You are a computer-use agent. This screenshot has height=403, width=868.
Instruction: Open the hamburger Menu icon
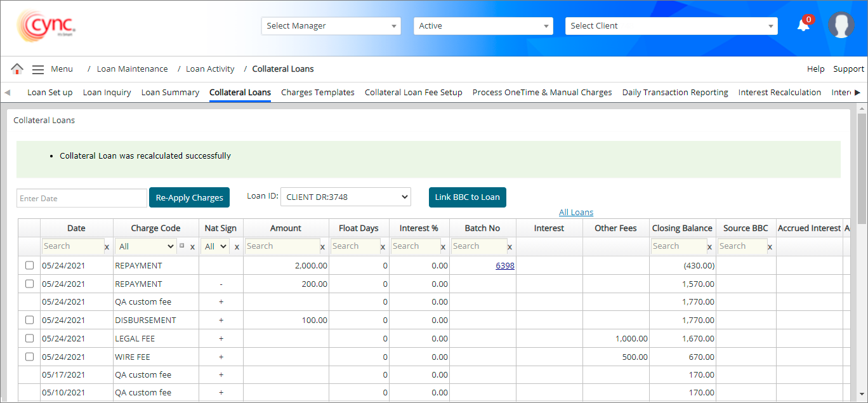coord(38,69)
